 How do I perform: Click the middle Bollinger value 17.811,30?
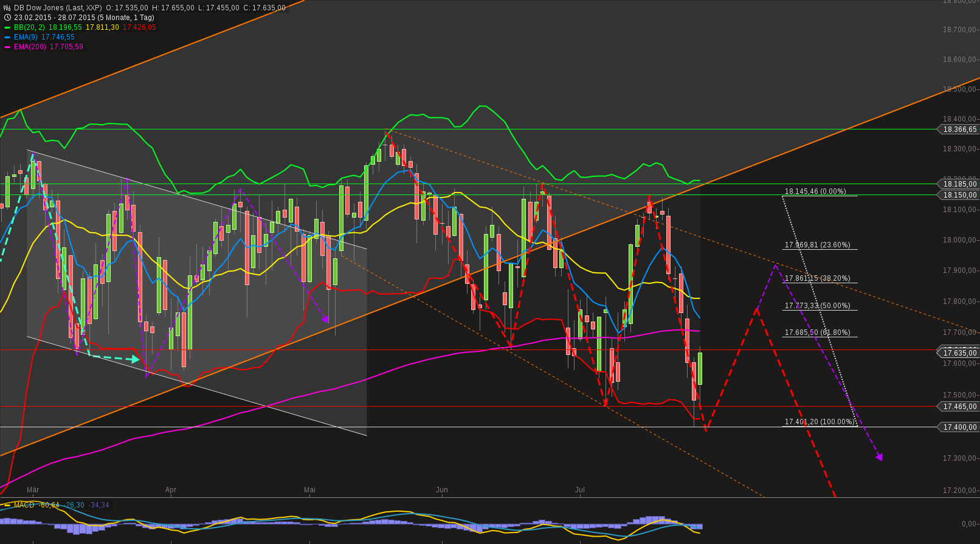102,27
